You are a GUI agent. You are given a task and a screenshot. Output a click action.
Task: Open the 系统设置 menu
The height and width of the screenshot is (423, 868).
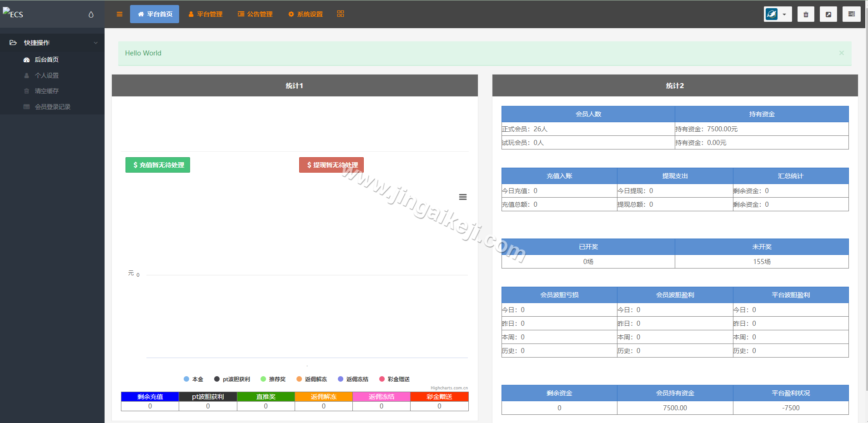305,14
